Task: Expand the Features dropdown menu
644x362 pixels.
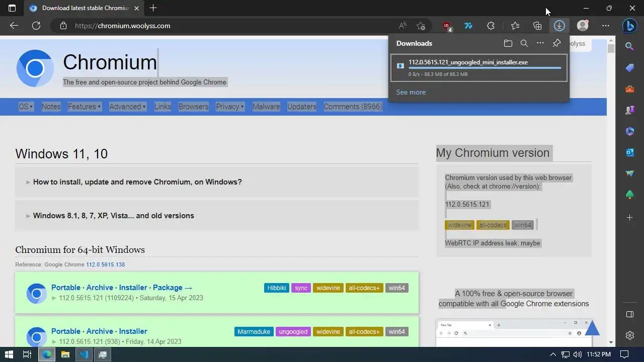Action: pyautogui.click(x=85, y=107)
